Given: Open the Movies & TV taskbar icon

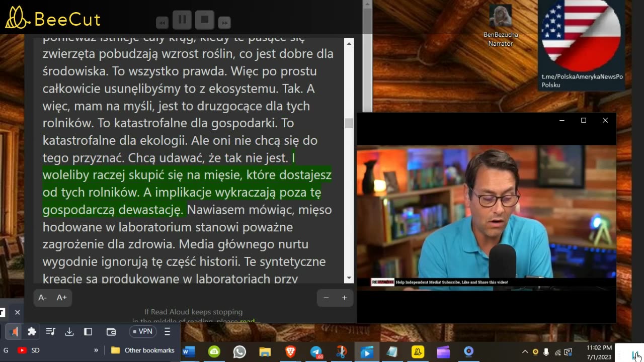Looking at the screenshot, I should click(x=367, y=352).
